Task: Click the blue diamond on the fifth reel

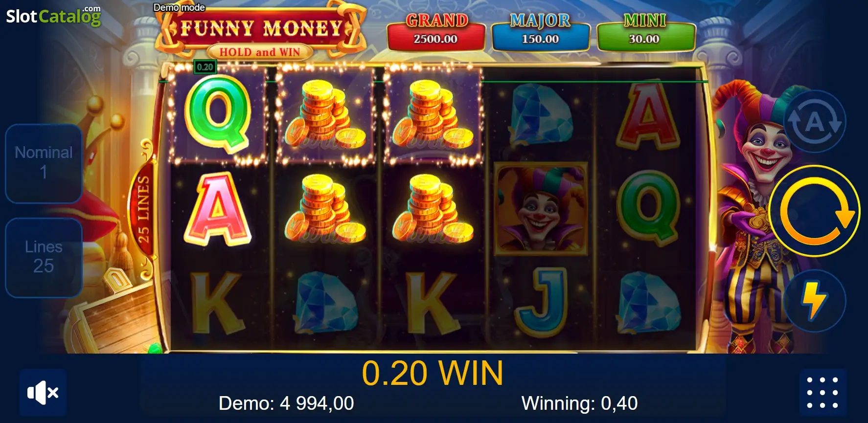Action: (648, 302)
